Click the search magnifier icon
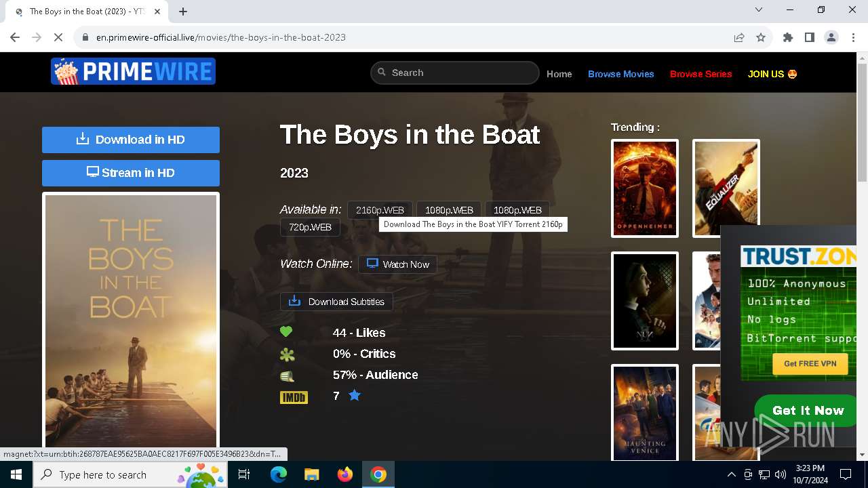 [382, 72]
